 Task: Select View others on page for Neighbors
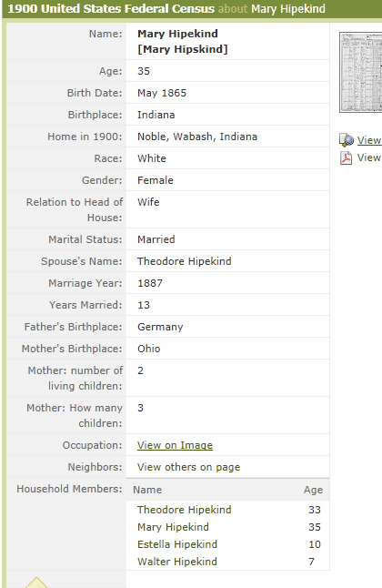tap(188, 467)
